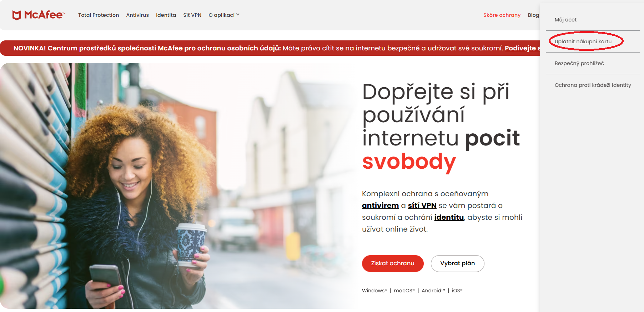Select Ochrana proti krádeži identity entry
Screen dimensions: 644x312
click(593, 85)
